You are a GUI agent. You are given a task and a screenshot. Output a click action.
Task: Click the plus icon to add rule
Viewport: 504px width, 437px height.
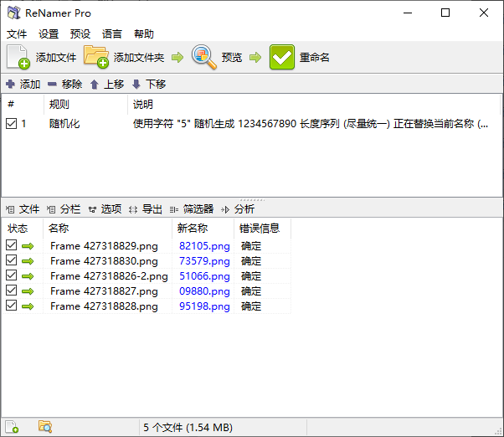tap(10, 85)
